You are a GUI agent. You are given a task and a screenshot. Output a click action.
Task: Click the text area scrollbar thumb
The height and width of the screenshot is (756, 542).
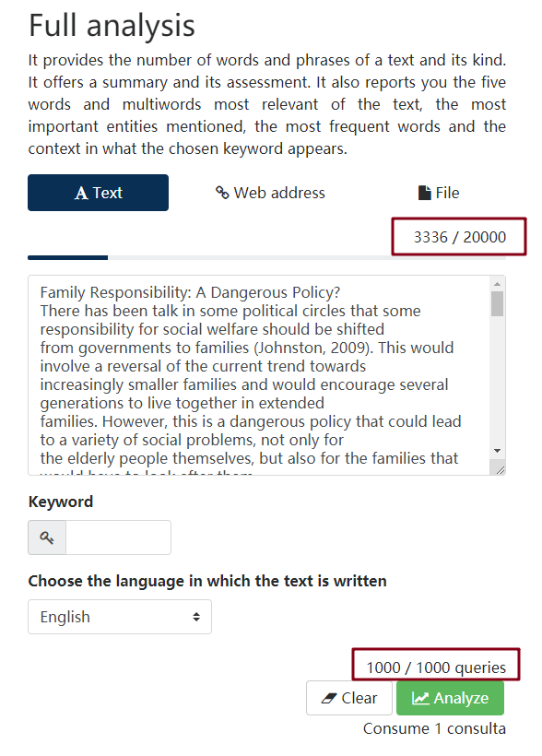coord(497,303)
